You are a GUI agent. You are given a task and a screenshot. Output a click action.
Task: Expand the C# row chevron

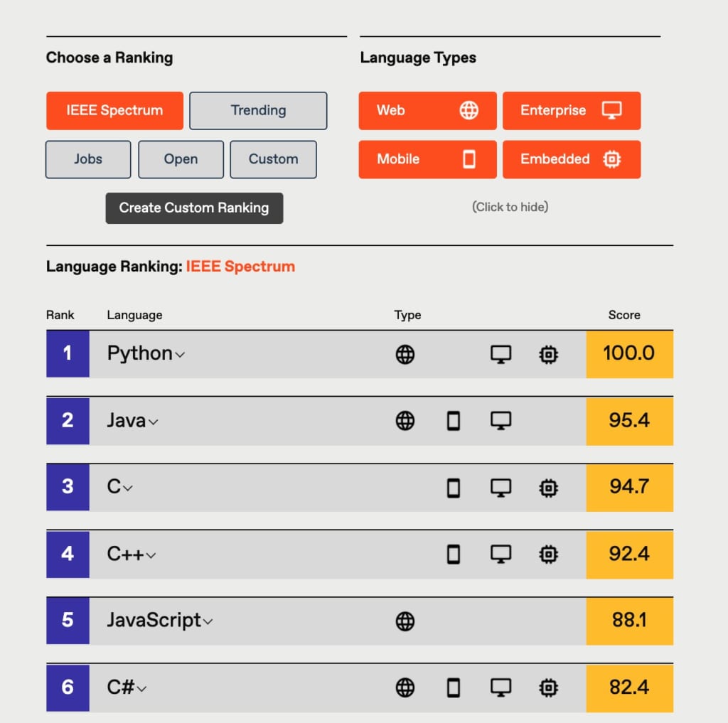point(141,689)
